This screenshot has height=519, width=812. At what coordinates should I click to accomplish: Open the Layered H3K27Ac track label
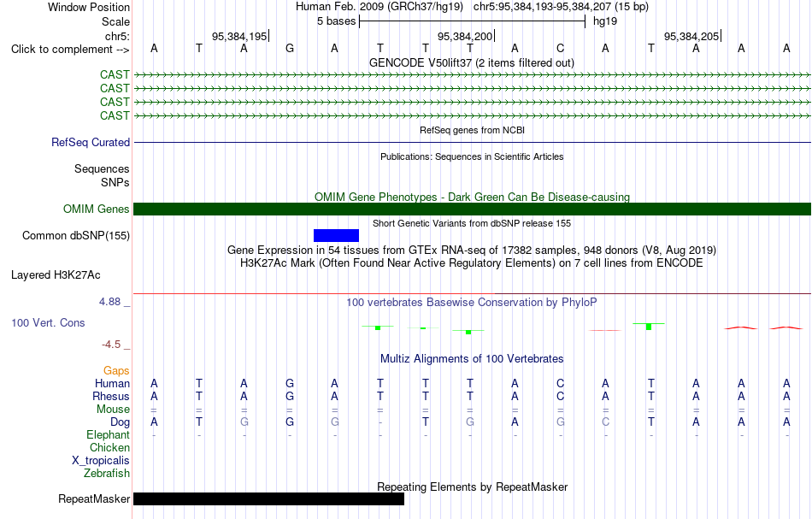(56, 275)
